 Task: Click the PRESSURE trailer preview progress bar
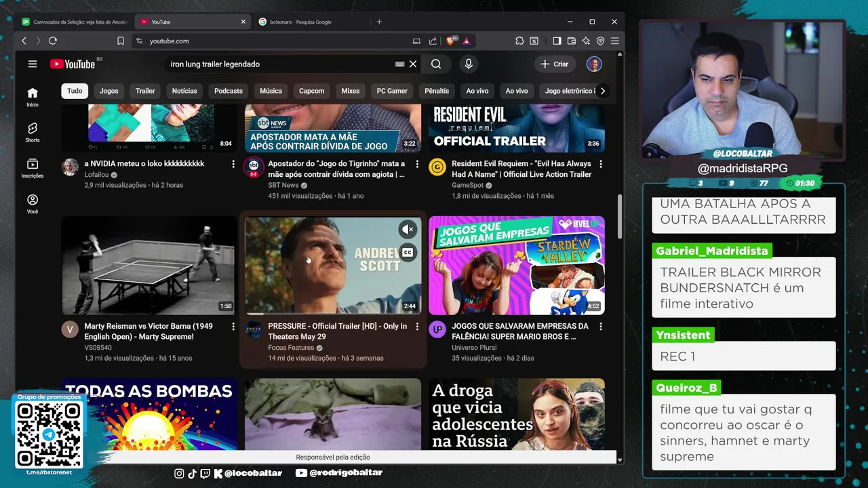(333, 313)
